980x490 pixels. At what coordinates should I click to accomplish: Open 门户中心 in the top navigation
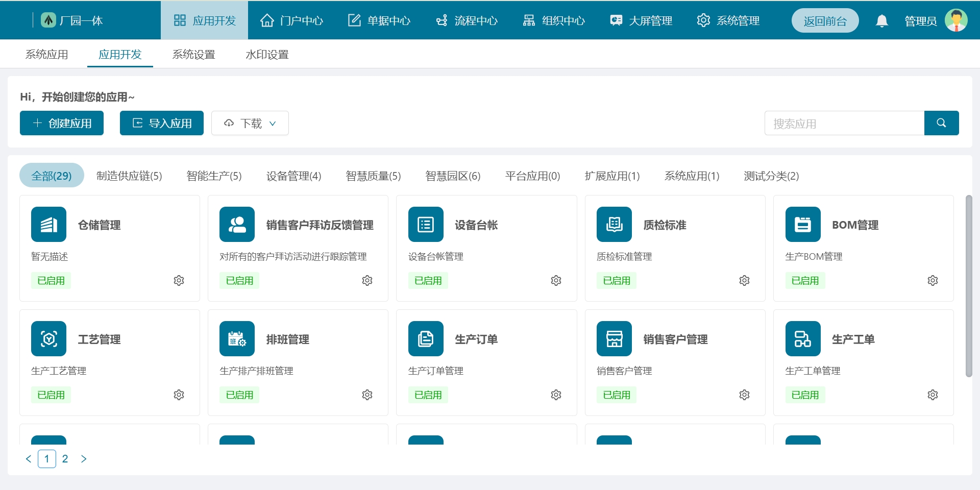point(291,20)
